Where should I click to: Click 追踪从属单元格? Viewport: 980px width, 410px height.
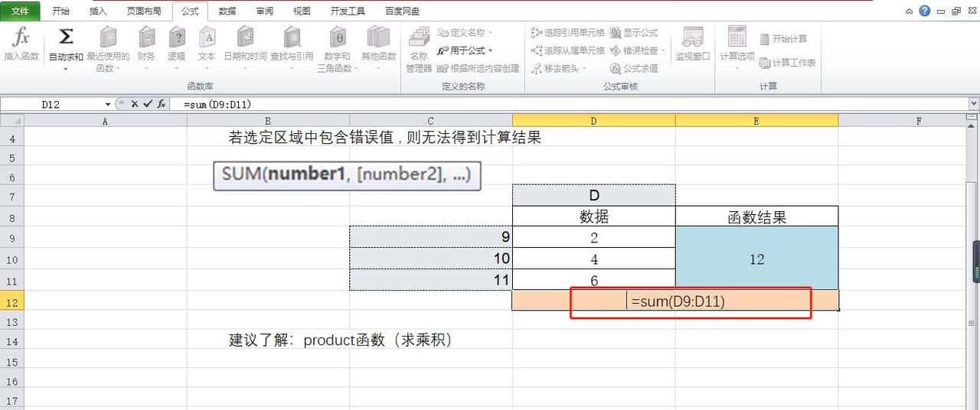click(567, 50)
